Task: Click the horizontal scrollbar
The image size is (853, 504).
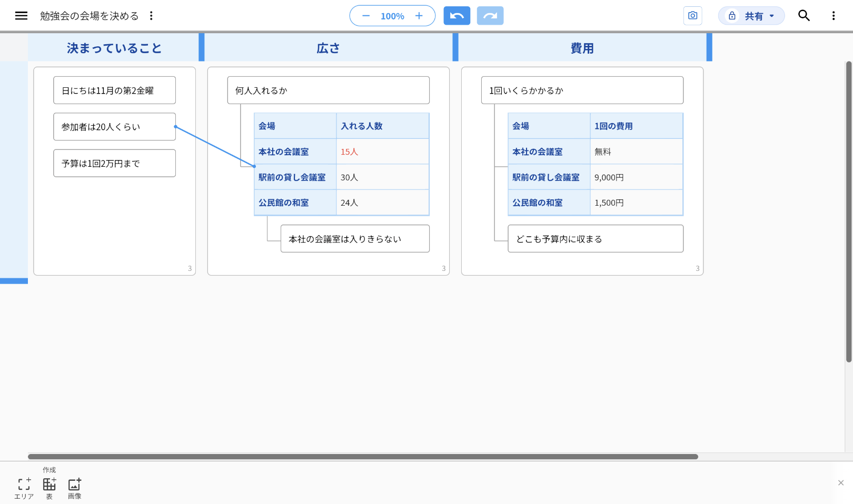Action: pyautogui.click(x=363, y=457)
